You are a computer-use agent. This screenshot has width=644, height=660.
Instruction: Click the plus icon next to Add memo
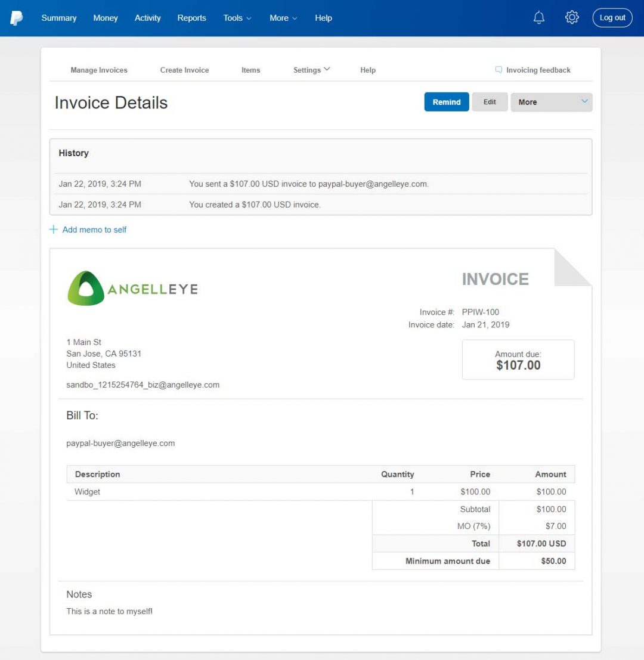pyautogui.click(x=53, y=229)
